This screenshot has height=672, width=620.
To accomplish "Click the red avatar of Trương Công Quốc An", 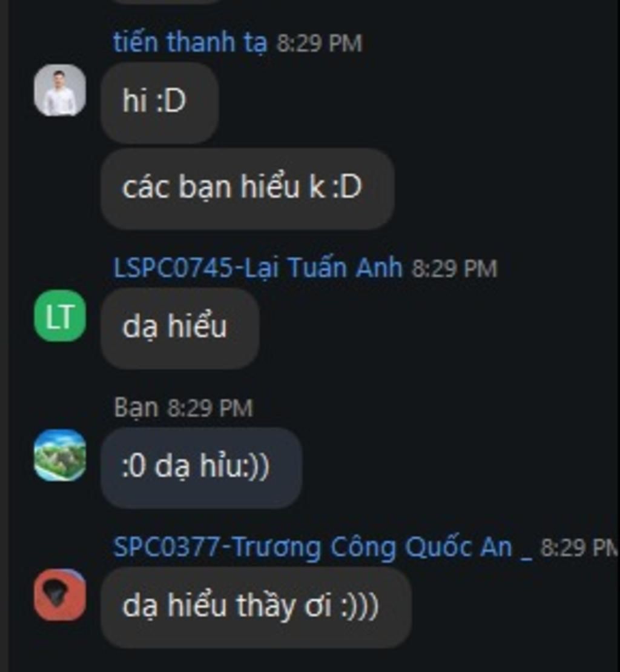I will [60, 595].
